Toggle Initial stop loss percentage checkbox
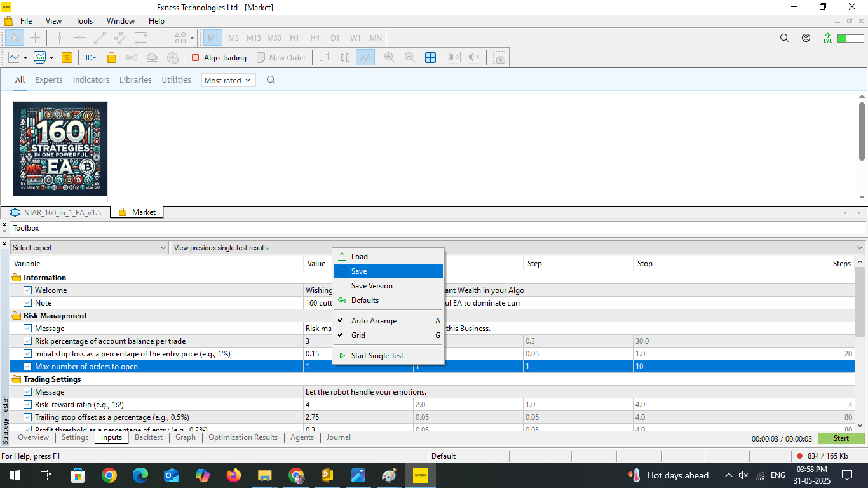The width and height of the screenshot is (868, 488). [28, 354]
